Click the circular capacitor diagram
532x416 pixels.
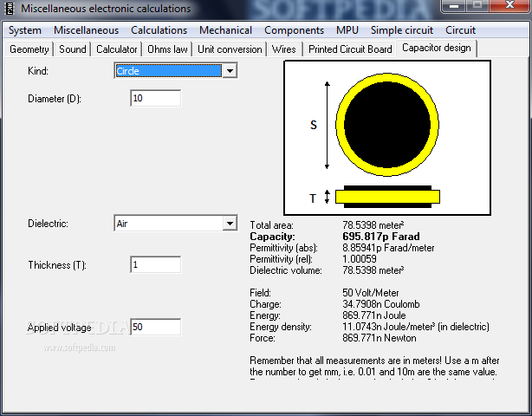[387, 125]
